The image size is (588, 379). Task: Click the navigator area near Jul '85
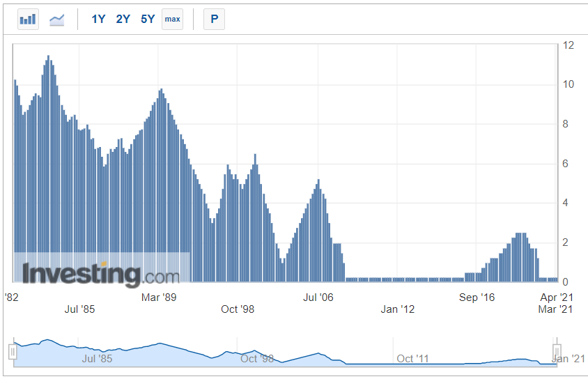pos(97,358)
